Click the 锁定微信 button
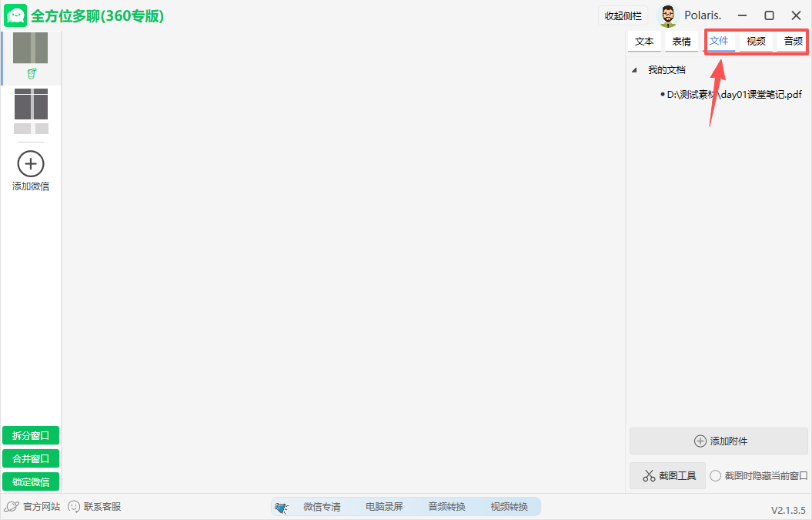 click(30, 481)
